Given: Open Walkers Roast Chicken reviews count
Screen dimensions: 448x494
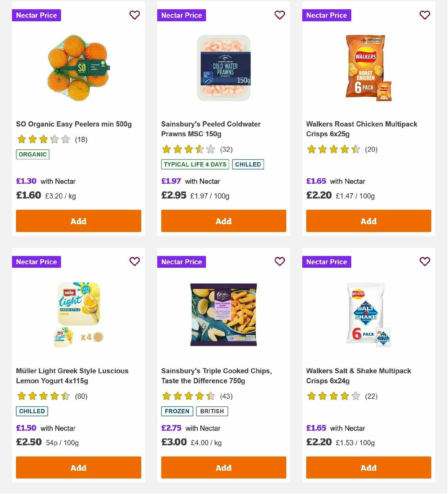Looking at the screenshot, I should tap(371, 149).
